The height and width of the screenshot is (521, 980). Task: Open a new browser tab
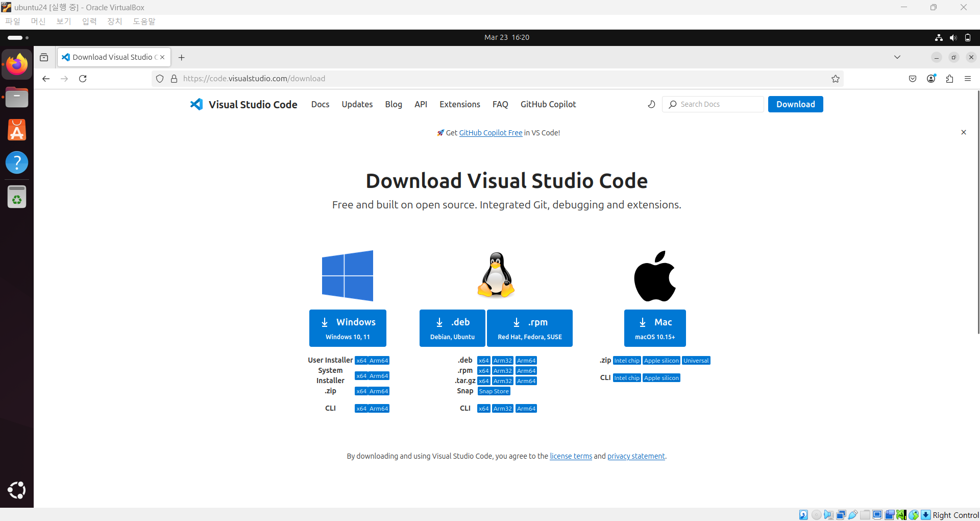[x=181, y=57]
